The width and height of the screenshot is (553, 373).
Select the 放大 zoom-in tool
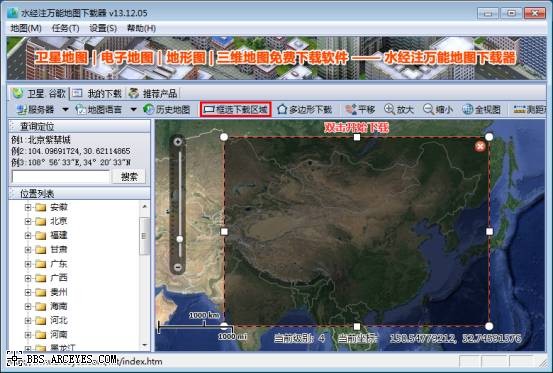tap(399, 110)
